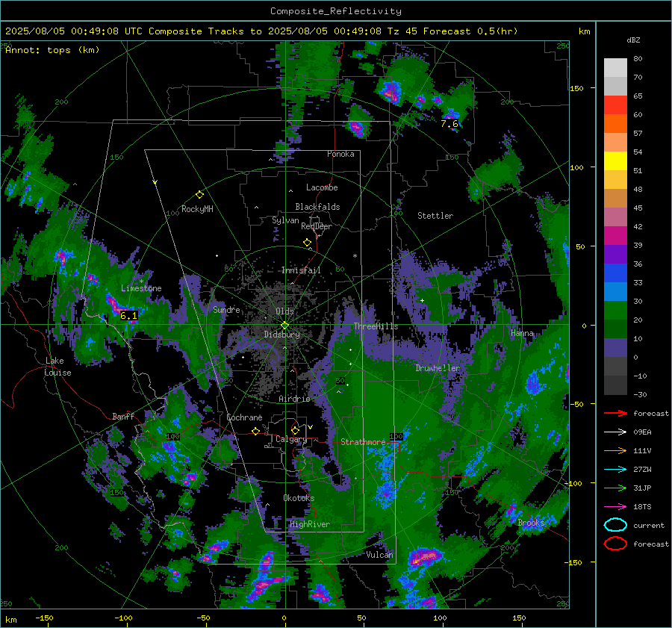Viewport: 672px width, 628px height.
Task: Click the Lake Louise location label
Action: pyautogui.click(x=57, y=367)
